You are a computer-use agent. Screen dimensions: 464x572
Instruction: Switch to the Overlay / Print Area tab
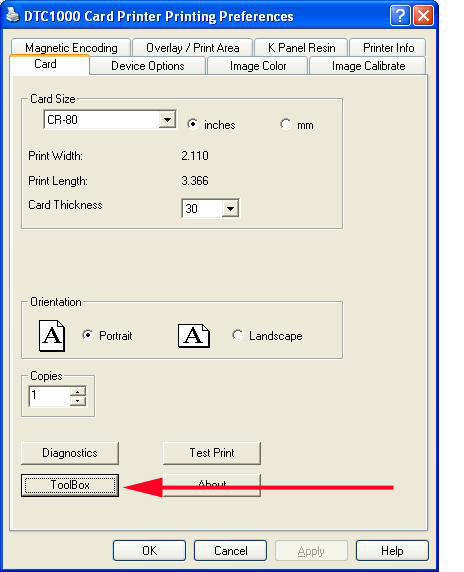click(193, 47)
